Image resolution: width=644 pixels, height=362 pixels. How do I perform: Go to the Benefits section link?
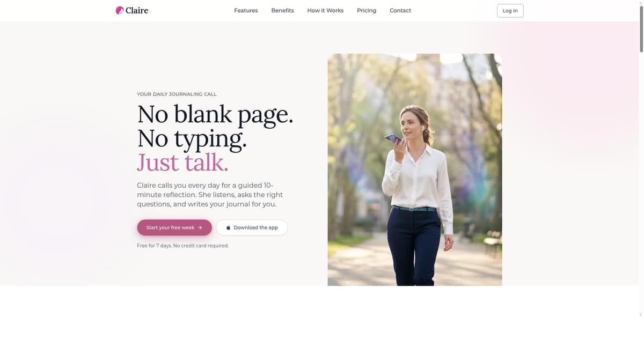282,11
